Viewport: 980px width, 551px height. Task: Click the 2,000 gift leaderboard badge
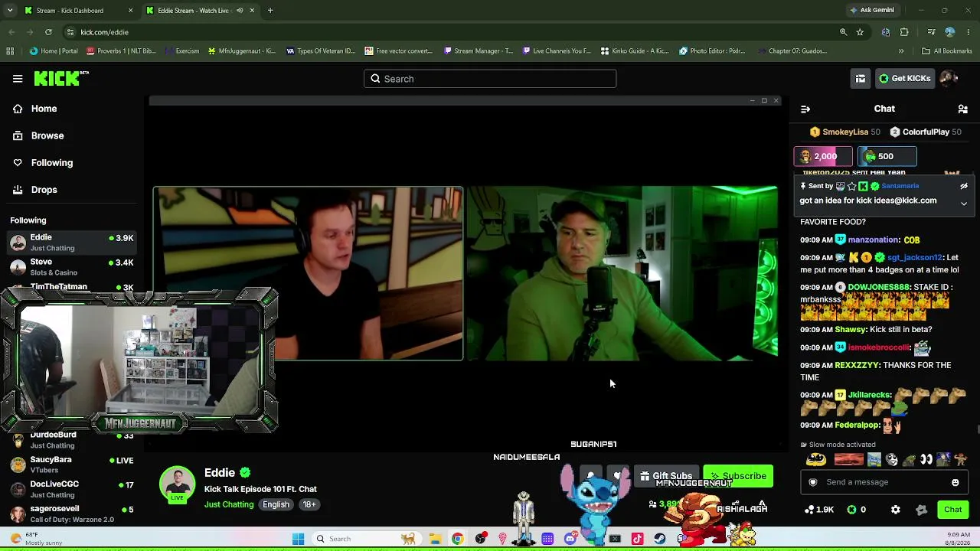(x=823, y=156)
